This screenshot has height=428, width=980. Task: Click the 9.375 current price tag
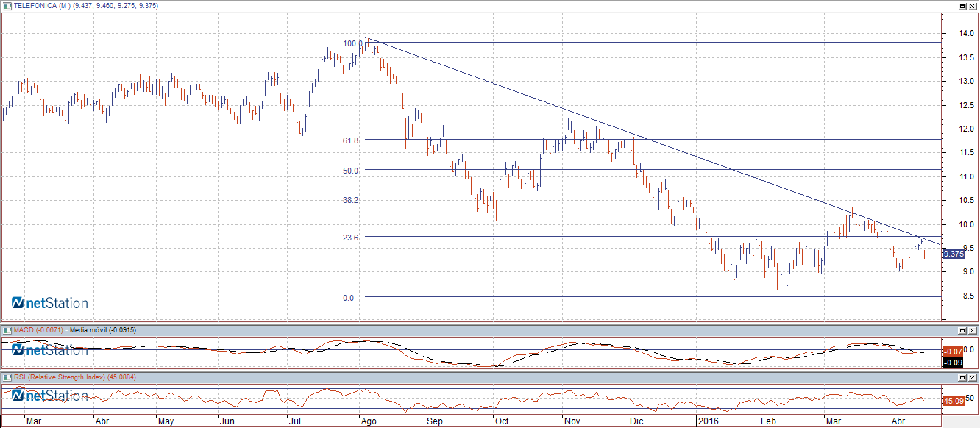pos(953,254)
